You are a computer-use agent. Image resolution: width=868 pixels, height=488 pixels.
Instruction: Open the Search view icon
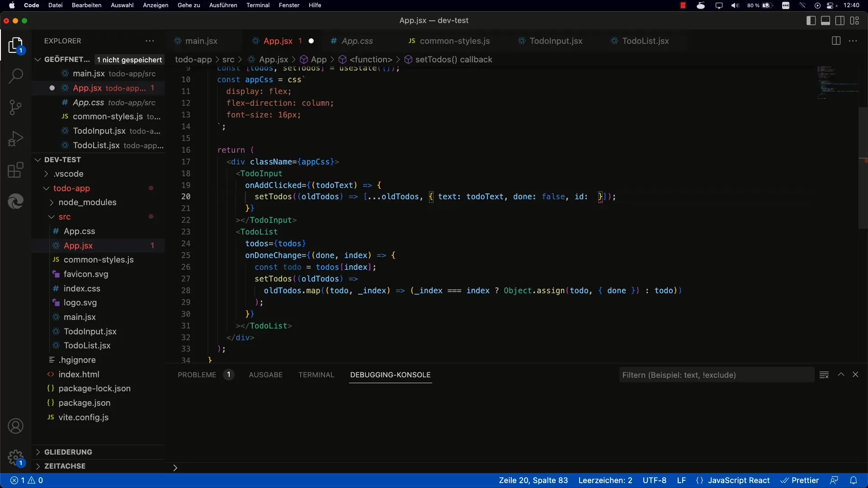coord(15,75)
